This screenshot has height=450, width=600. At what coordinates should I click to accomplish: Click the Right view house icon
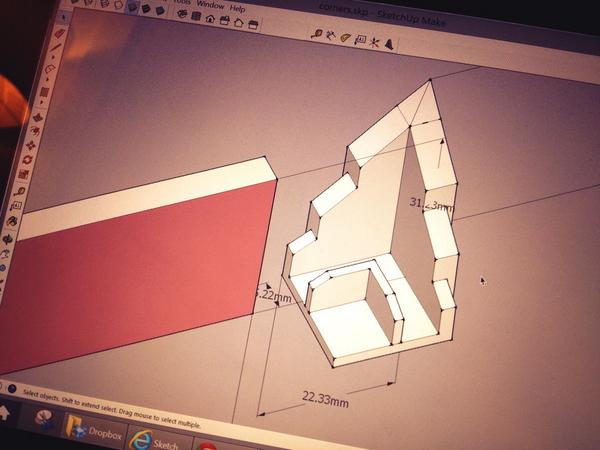[x=225, y=20]
